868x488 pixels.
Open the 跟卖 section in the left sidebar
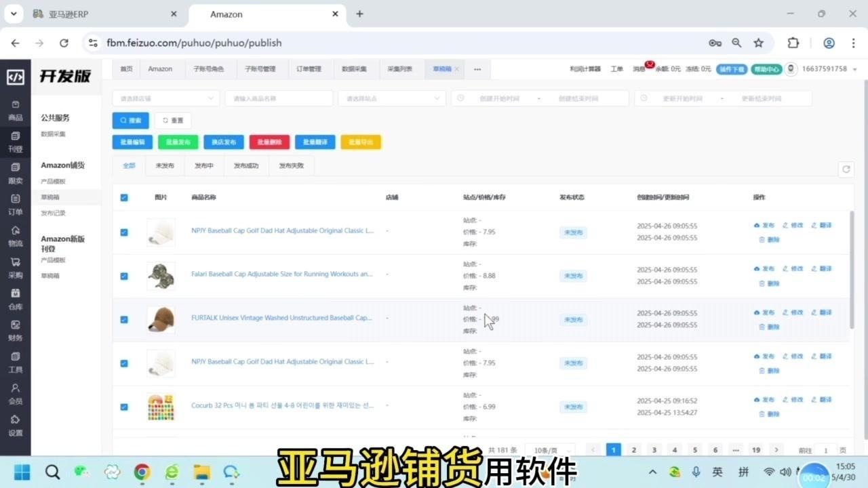coord(15,174)
